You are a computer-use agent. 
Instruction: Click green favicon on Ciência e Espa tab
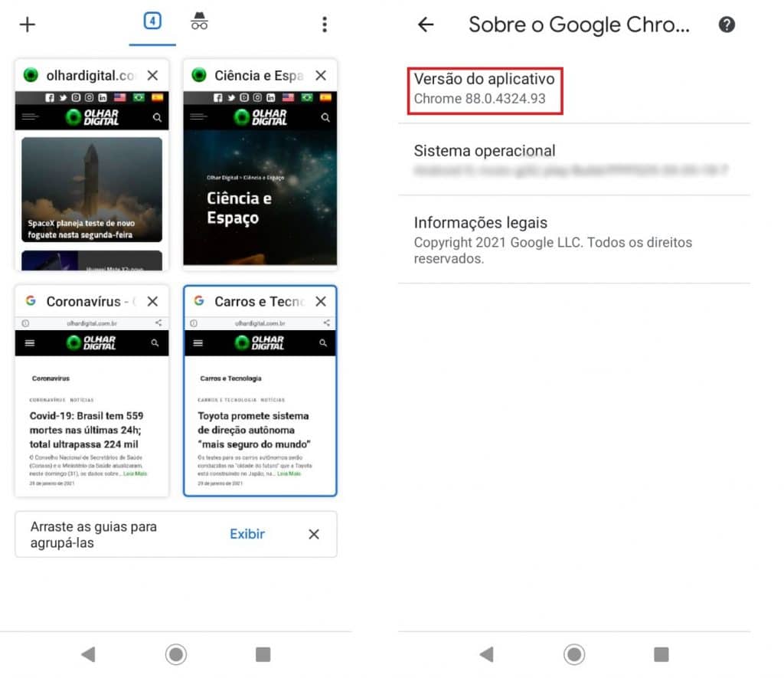[x=199, y=76]
